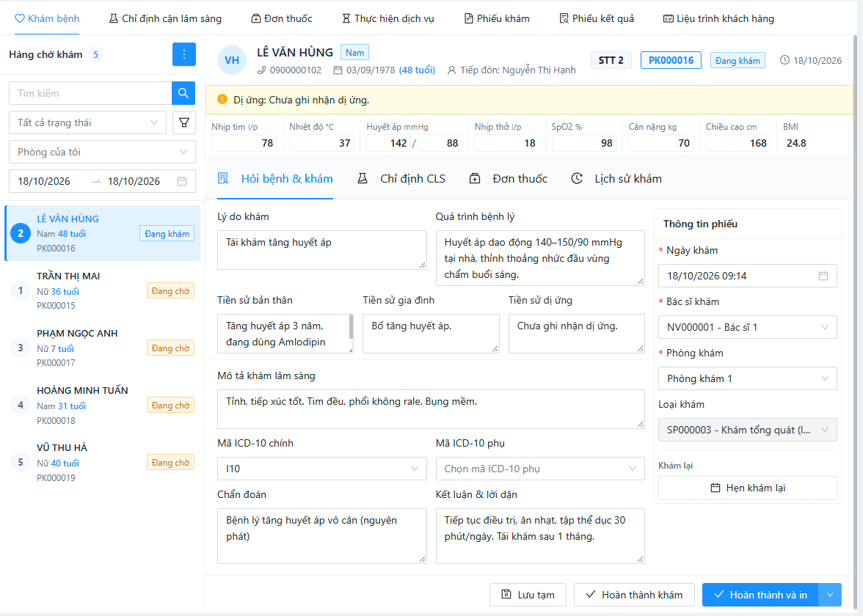The width and height of the screenshot is (863, 616).
Task: Click the VH patient avatar
Action: [x=232, y=60]
